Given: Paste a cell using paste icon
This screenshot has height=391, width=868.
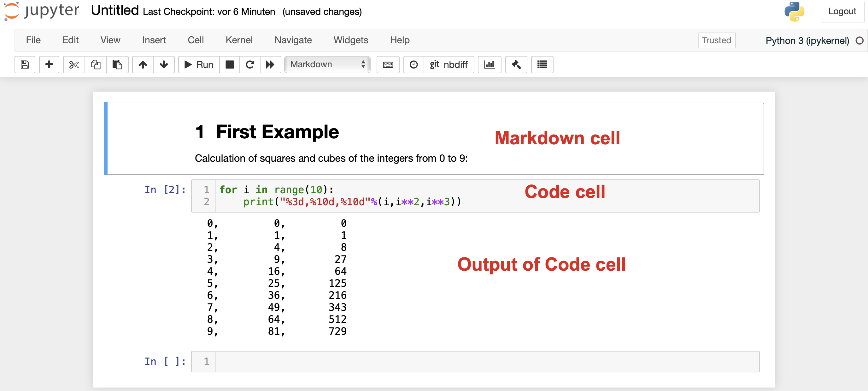Looking at the screenshot, I should pyautogui.click(x=117, y=64).
